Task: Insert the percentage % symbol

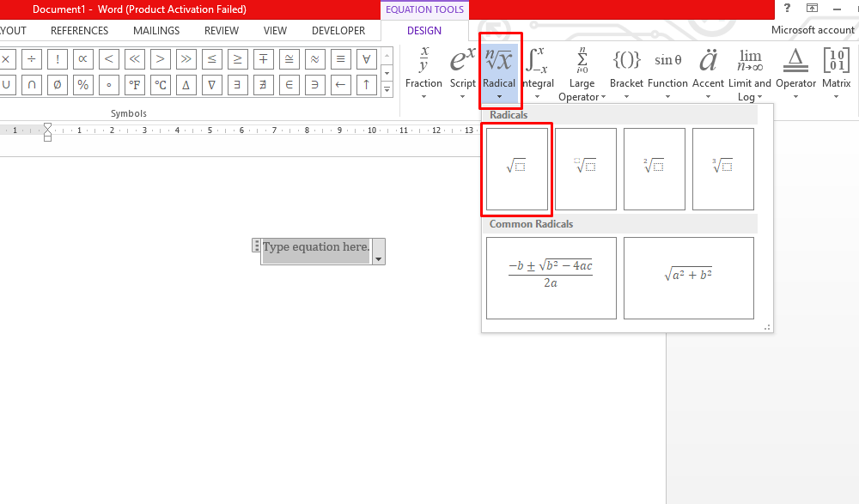Action: tap(82, 85)
